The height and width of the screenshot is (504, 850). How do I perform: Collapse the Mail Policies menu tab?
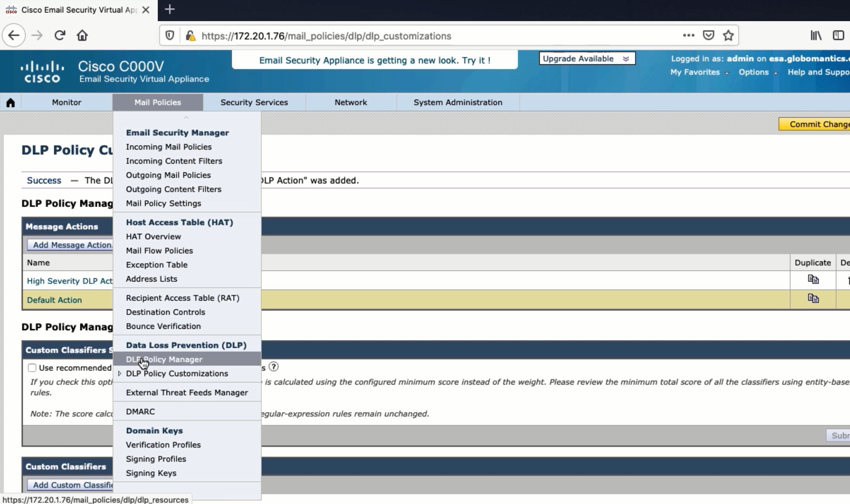[x=158, y=102]
